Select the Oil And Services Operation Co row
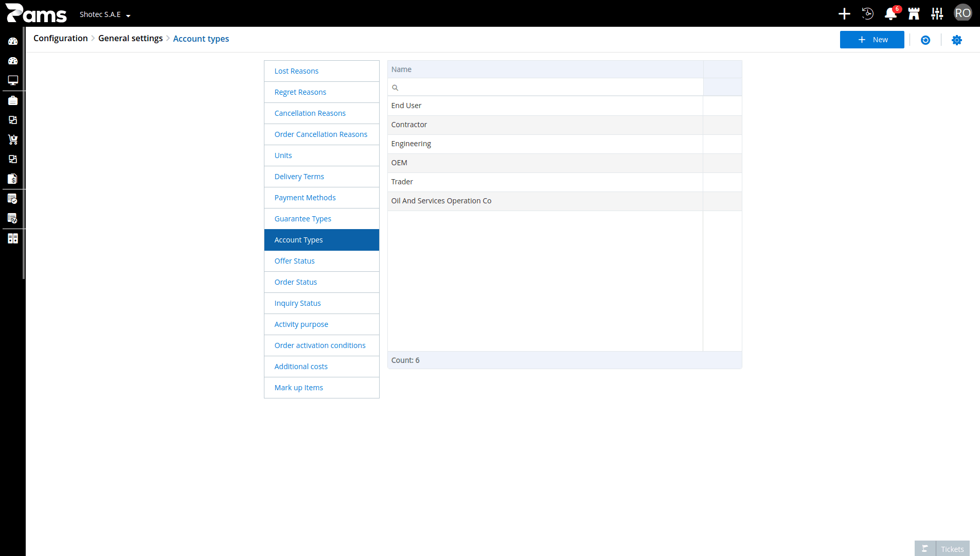The image size is (980, 556). click(x=564, y=201)
